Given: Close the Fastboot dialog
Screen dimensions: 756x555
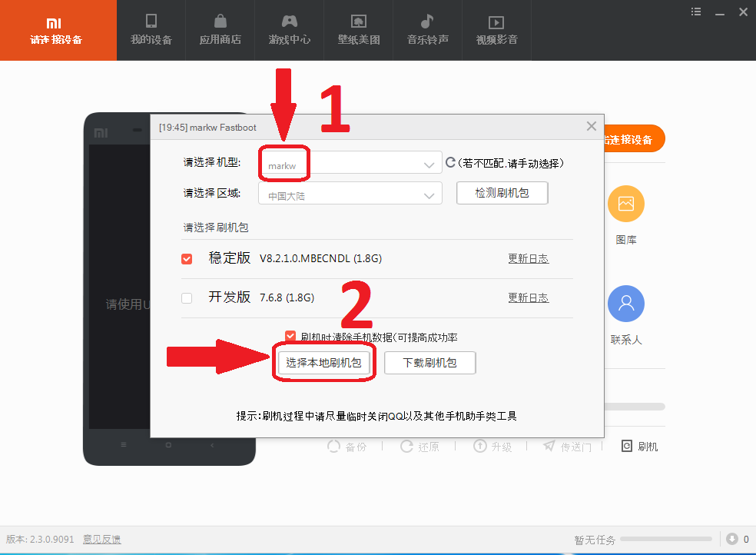Looking at the screenshot, I should [591, 126].
